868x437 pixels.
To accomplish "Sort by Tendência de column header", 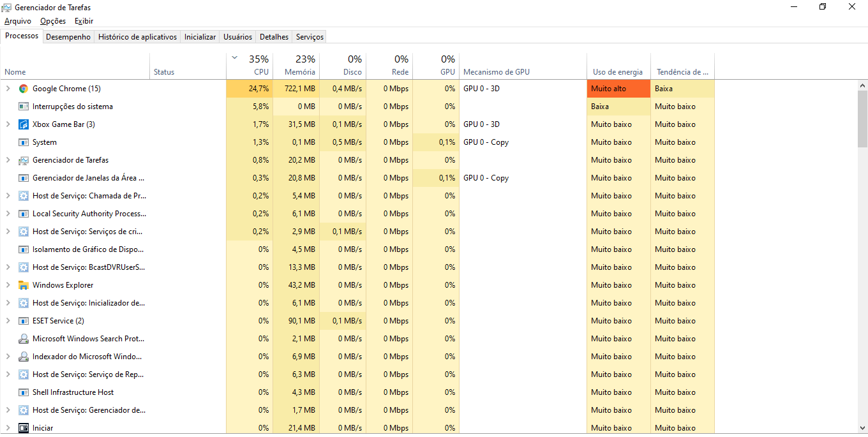I will [x=682, y=66].
